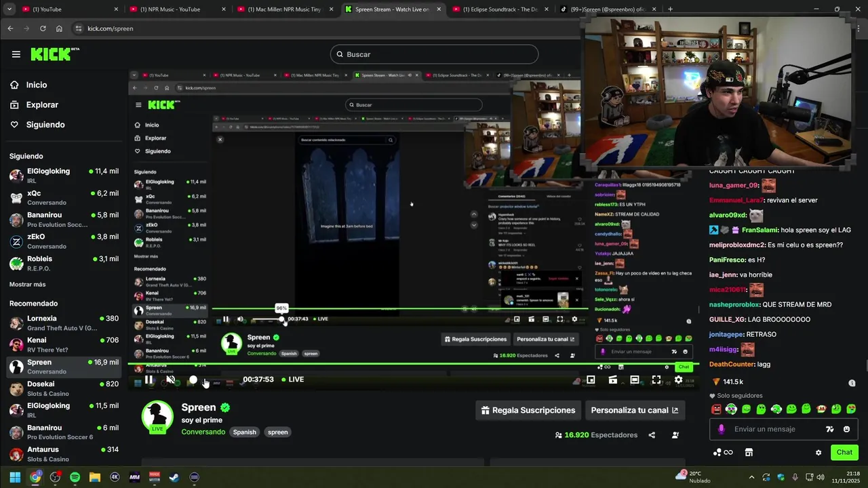868x488 pixels.
Task: Open zEkO channel in sidebar
Action: tap(64, 241)
